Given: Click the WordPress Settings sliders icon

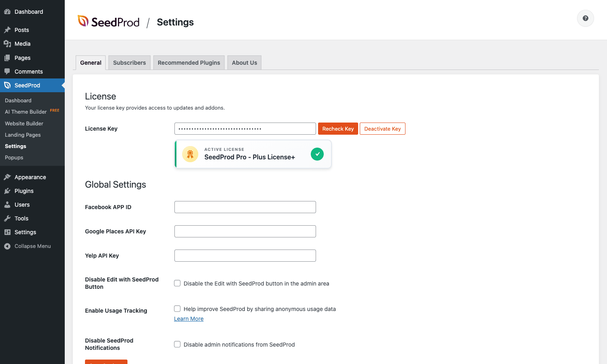Looking at the screenshot, I should click(x=7, y=232).
